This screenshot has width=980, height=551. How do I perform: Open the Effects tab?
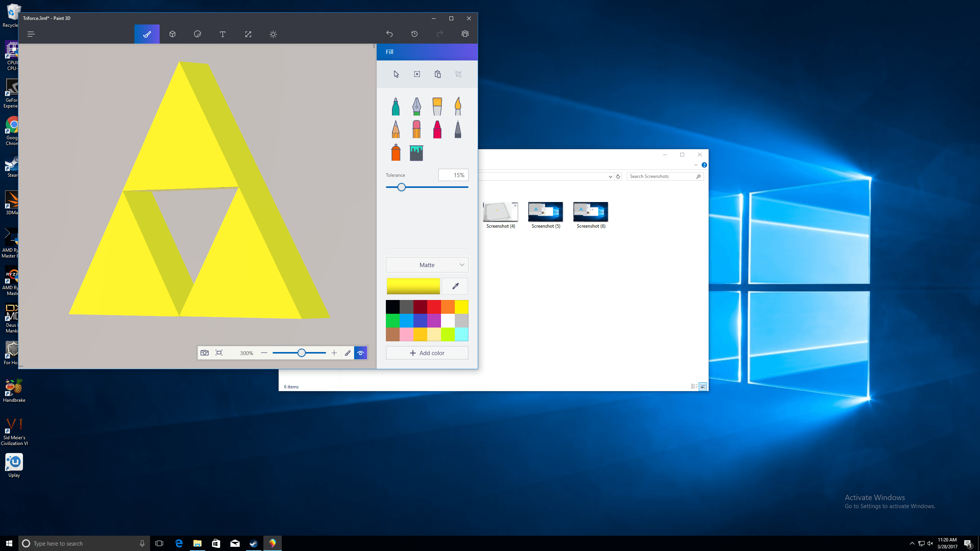[x=273, y=34]
